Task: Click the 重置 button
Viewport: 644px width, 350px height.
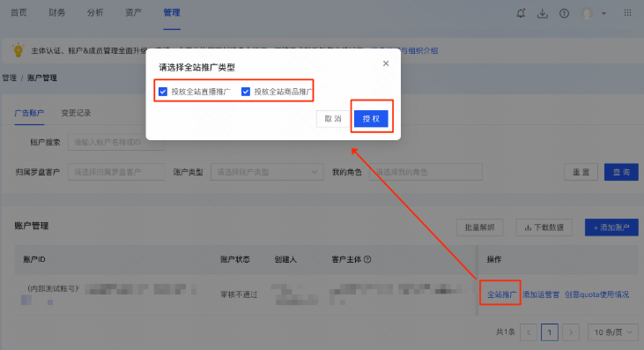Action: point(581,172)
